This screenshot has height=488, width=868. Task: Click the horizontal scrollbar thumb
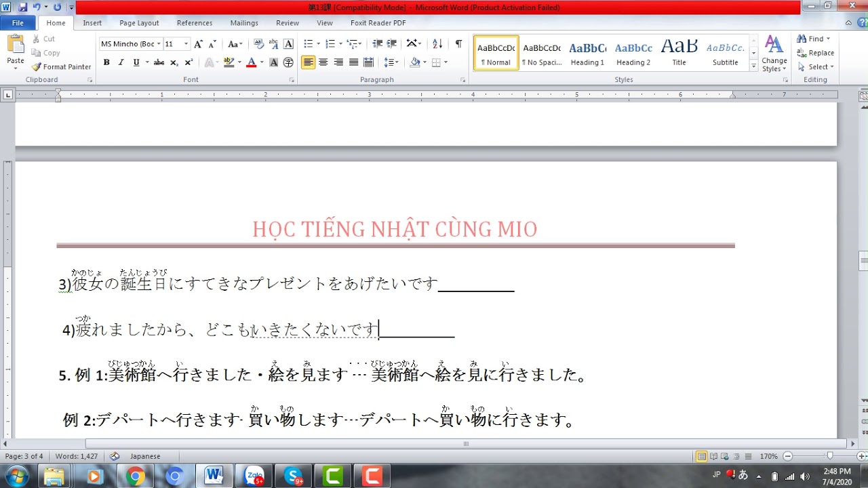[x=465, y=444]
